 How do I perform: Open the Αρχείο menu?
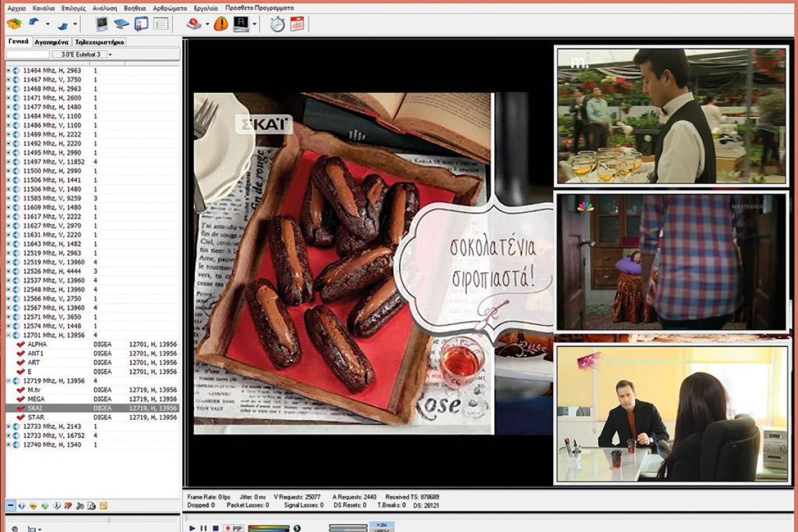pyautogui.click(x=16, y=8)
